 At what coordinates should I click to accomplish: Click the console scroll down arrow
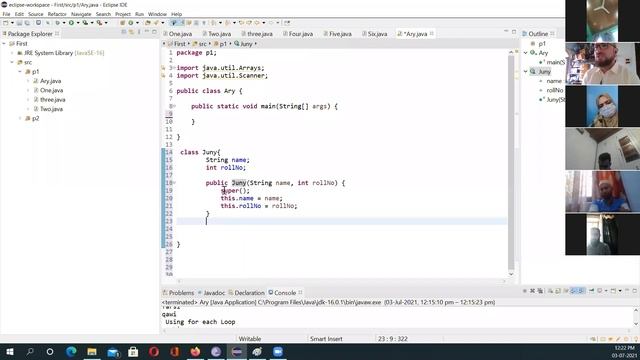(636, 324)
